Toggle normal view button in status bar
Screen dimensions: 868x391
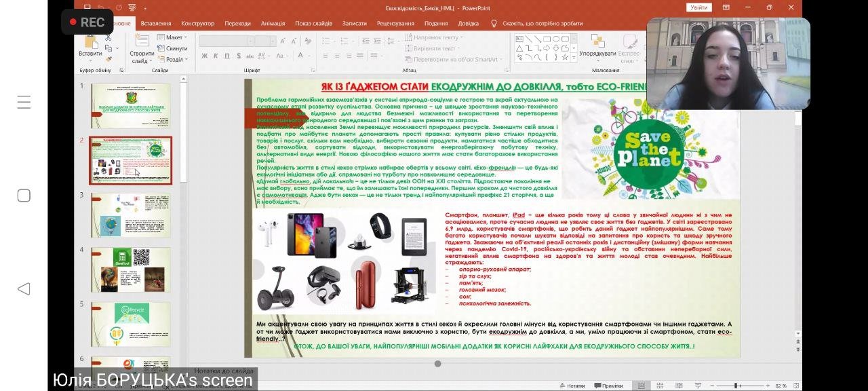(x=641, y=386)
